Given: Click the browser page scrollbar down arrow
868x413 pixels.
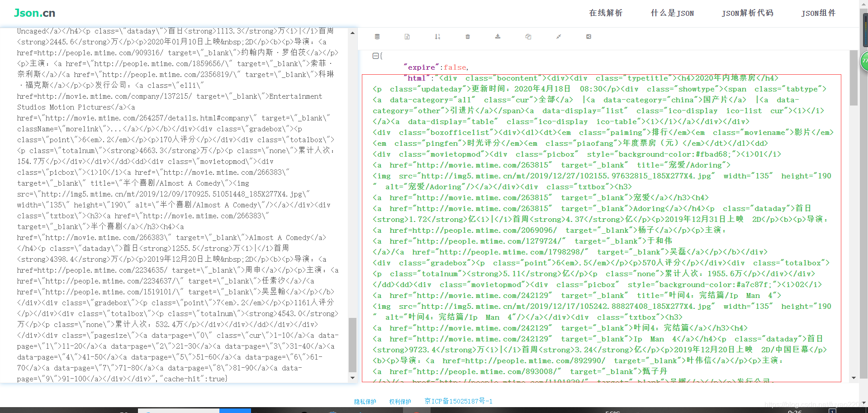Looking at the screenshot, I should [863, 403].
